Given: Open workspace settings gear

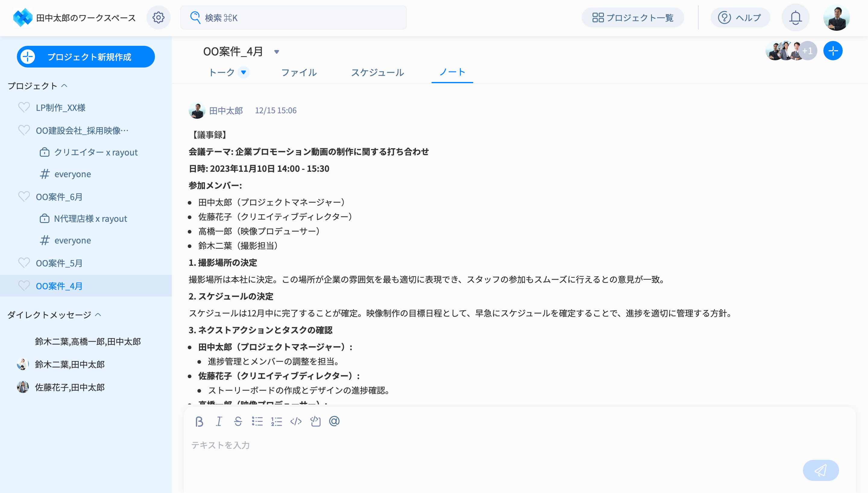Looking at the screenshot, I should click(159, 17).
